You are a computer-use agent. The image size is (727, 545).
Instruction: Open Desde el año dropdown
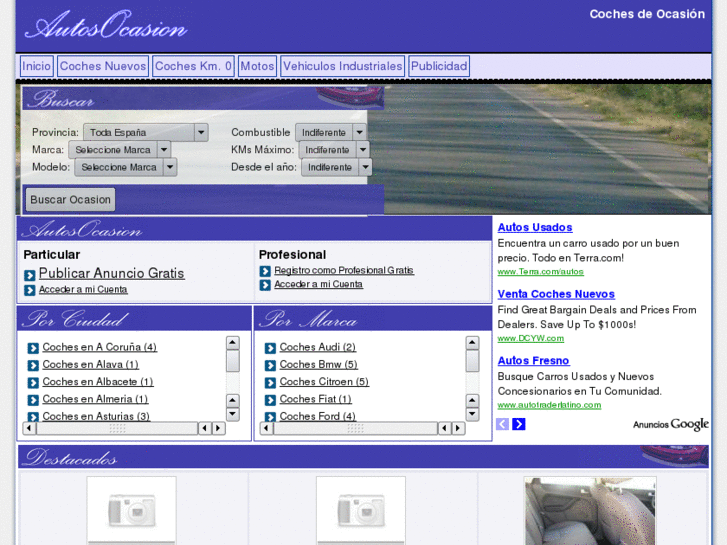[x=337, y=167]
